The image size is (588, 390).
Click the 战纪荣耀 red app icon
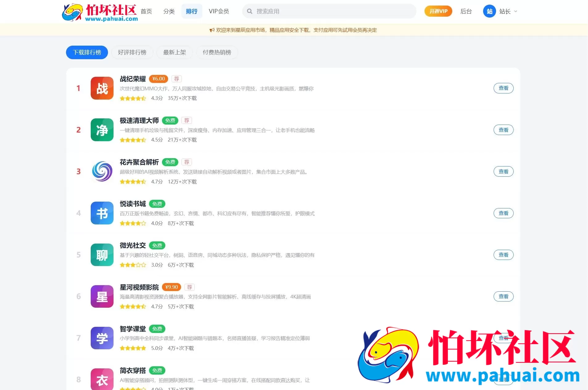click(102, 88)
